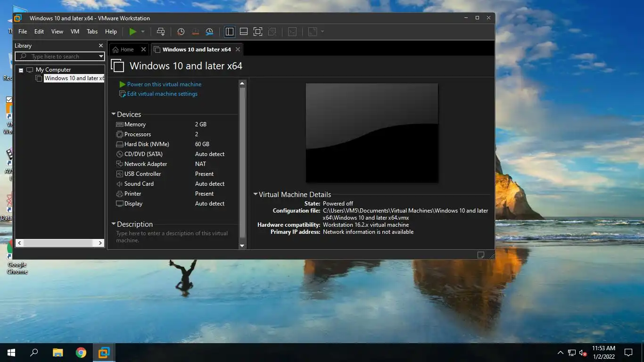Click Edit virtual machine settings link
Image resolution: width=644 pixels, height=362 pixels.
pos(162,94)
